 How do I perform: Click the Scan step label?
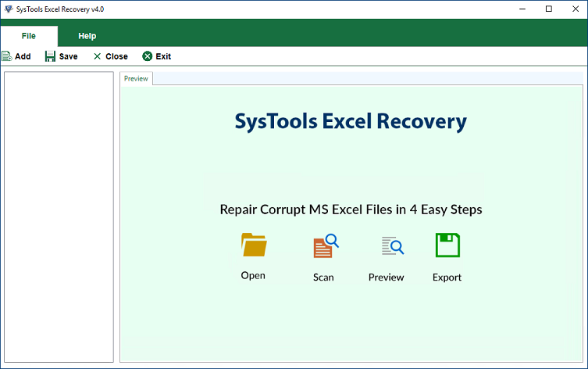point(323,278)
